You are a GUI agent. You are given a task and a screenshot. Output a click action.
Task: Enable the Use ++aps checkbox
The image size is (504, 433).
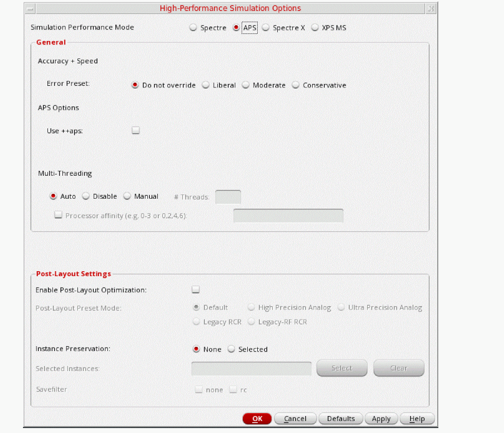136,130
